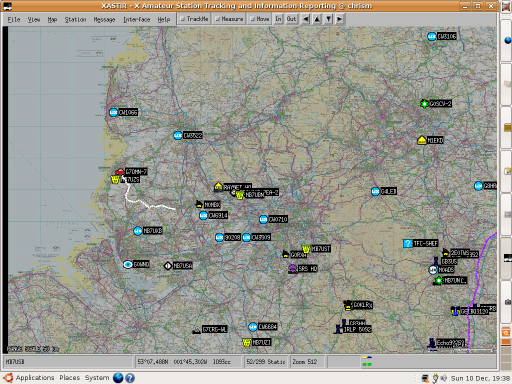Click the G0KLR station icon

(x=348, y=305)
